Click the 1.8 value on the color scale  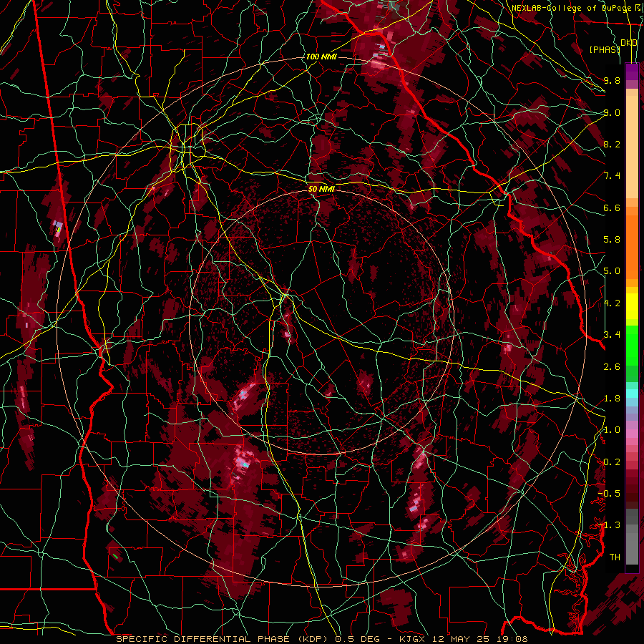(612, 399)
